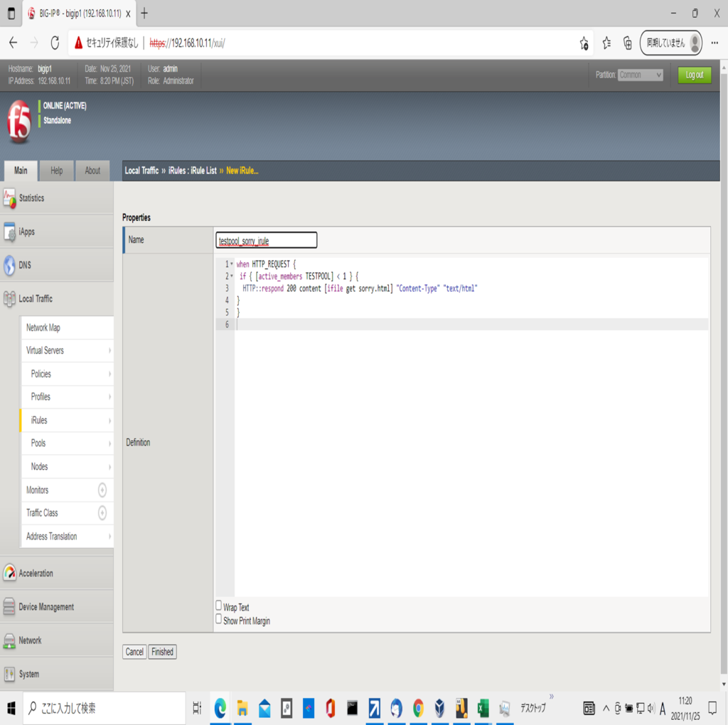This screenshot has height=725, width=728.
Task: Switch to the About tab
Action: 92,171
